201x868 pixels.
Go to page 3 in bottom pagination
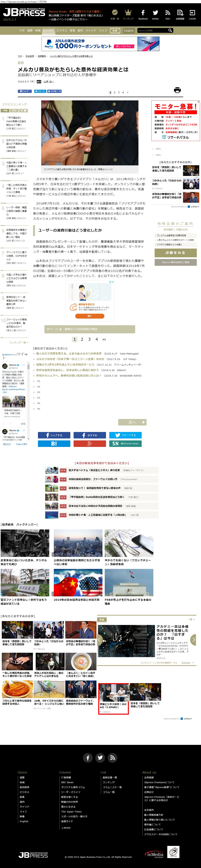[89, 339]
